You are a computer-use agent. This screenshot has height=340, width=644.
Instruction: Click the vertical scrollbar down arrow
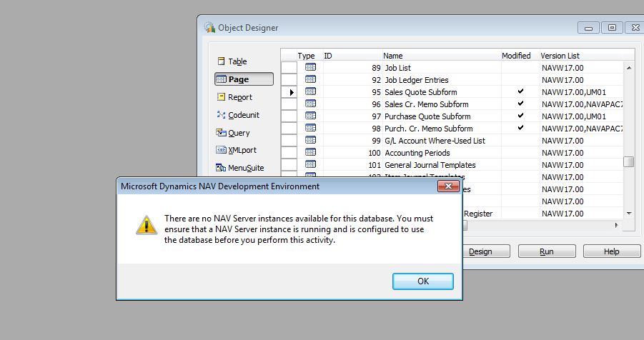pyautogui.click(x=629, y=214)
